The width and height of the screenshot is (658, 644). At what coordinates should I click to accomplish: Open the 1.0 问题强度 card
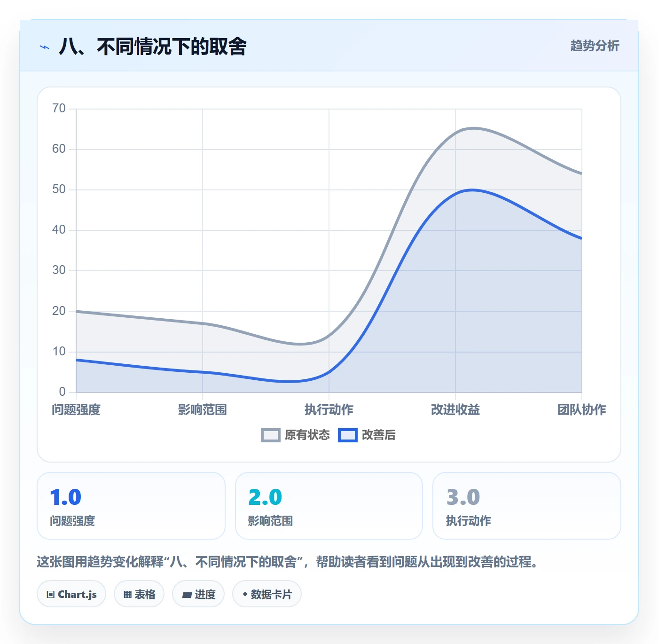[x=131, y=506]
